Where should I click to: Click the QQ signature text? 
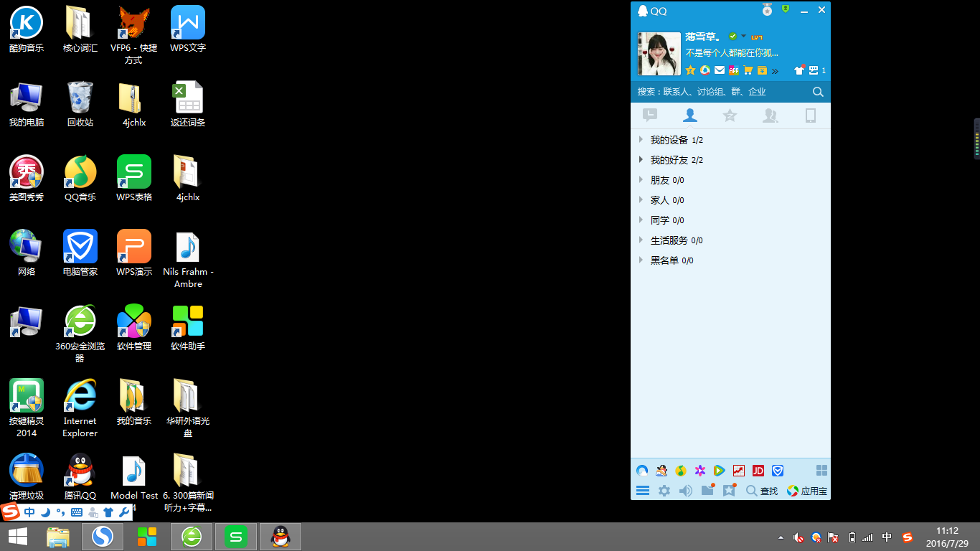732,52
